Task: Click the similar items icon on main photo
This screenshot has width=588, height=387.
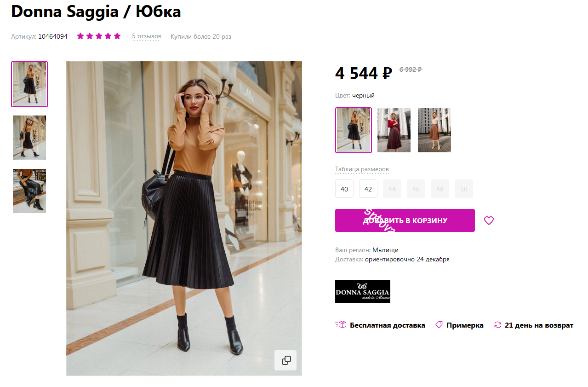Action: 285,360
